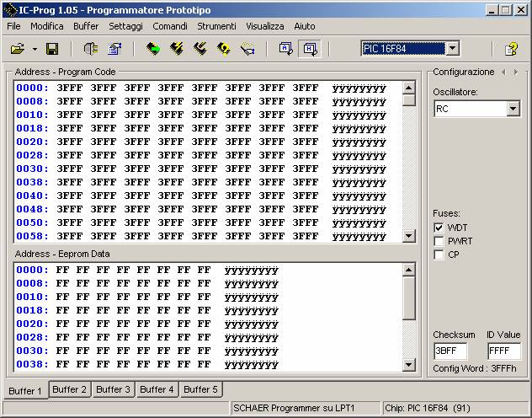Close the IC-Prog window

point(521,10)
